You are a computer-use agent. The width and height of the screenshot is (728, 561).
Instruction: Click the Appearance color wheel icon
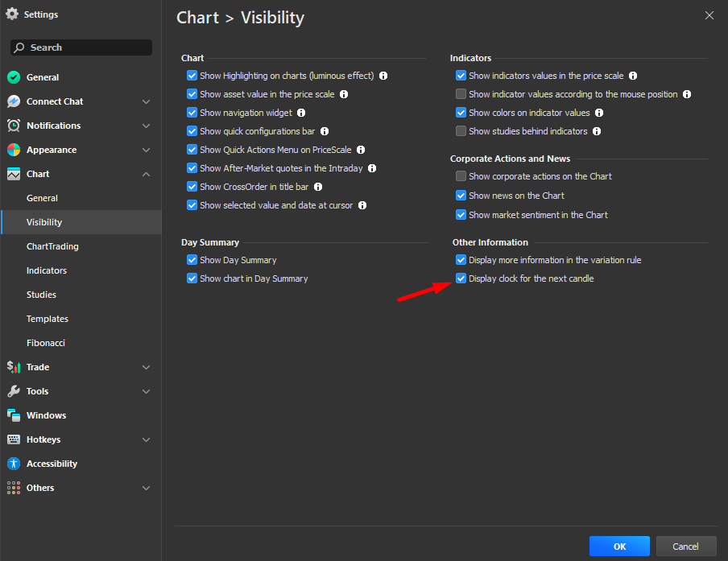coord(14,150)
